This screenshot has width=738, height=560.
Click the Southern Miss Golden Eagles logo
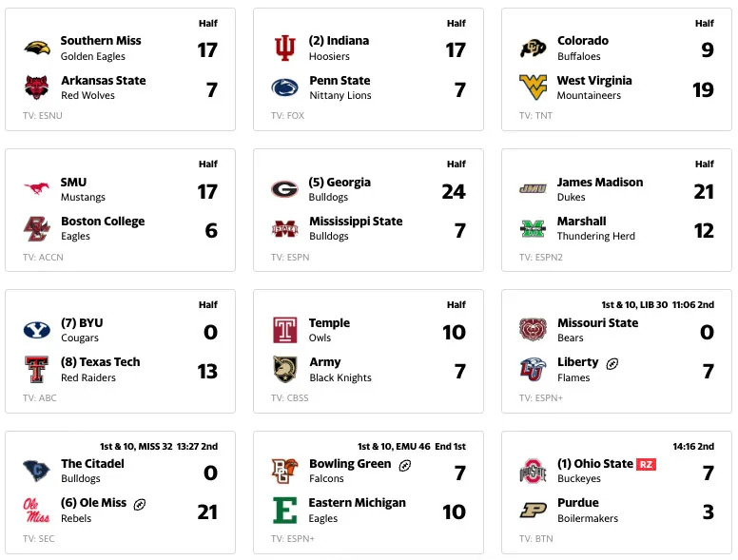(x=37, y=48)
